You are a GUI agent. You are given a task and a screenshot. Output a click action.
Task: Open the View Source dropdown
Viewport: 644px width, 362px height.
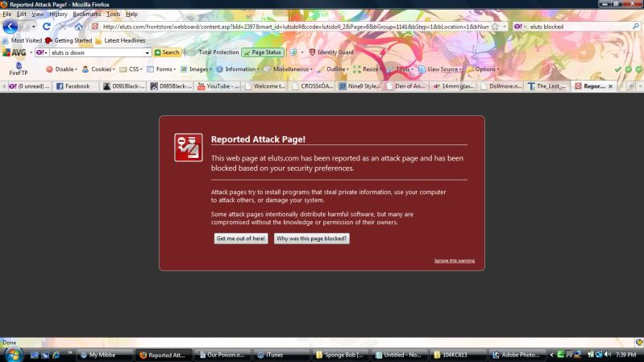point(440,69)
